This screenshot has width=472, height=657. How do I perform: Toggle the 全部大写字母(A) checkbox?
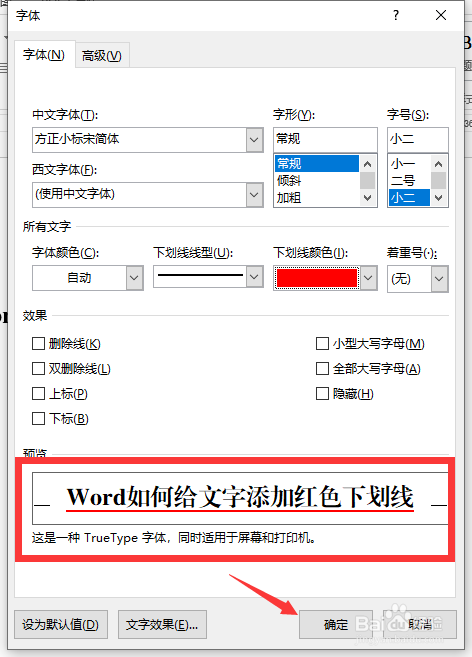[322, 369]
